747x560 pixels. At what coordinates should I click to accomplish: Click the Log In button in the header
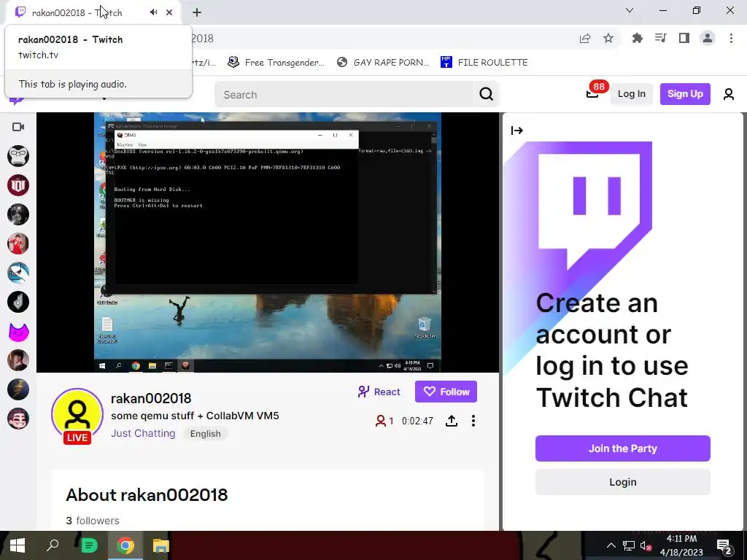[x=632, y=94]
